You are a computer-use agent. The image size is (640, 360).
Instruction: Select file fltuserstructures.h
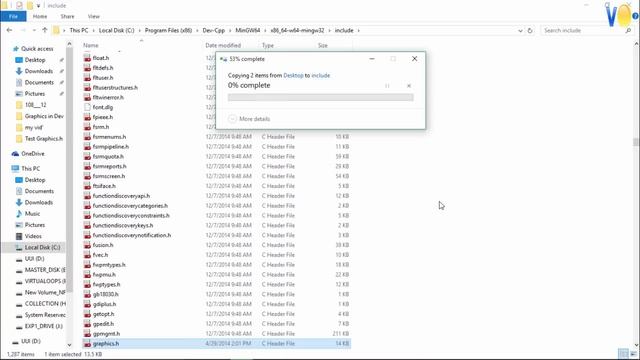pos(115,88)
